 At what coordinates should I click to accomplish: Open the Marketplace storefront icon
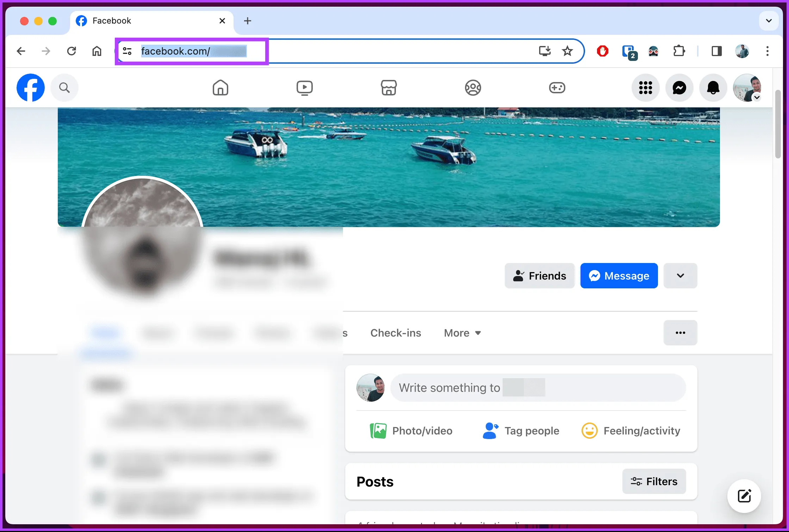[x=389, y=88]
